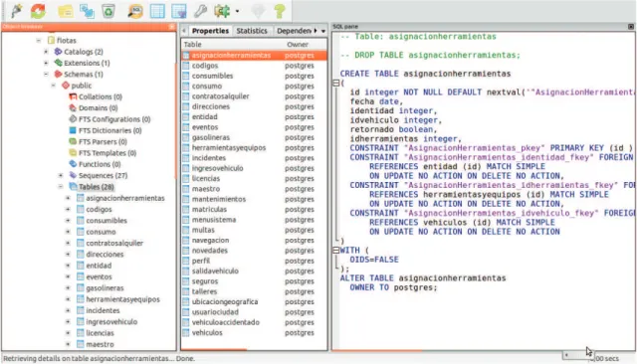
Task: Collapse the Tables (28) node
Action: click(61, 187)
